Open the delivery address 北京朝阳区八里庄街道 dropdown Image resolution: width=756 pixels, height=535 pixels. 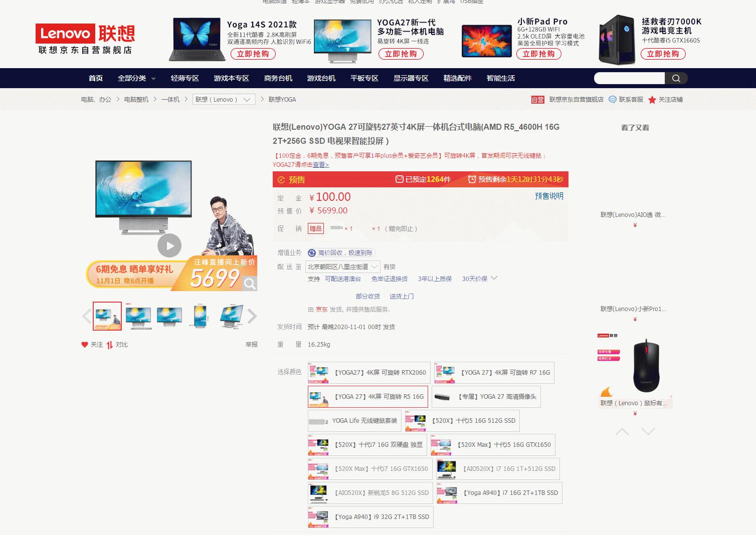click(x=342, y=266)
